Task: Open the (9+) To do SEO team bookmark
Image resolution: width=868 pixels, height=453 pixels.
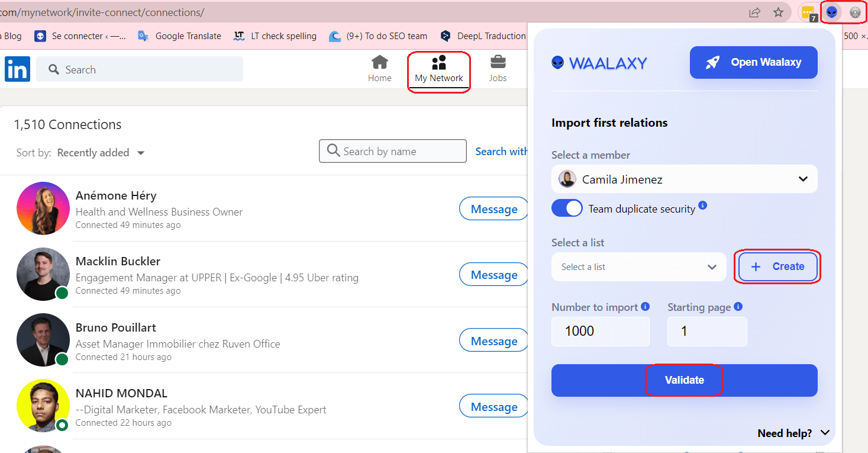Action: click(378, 36)
